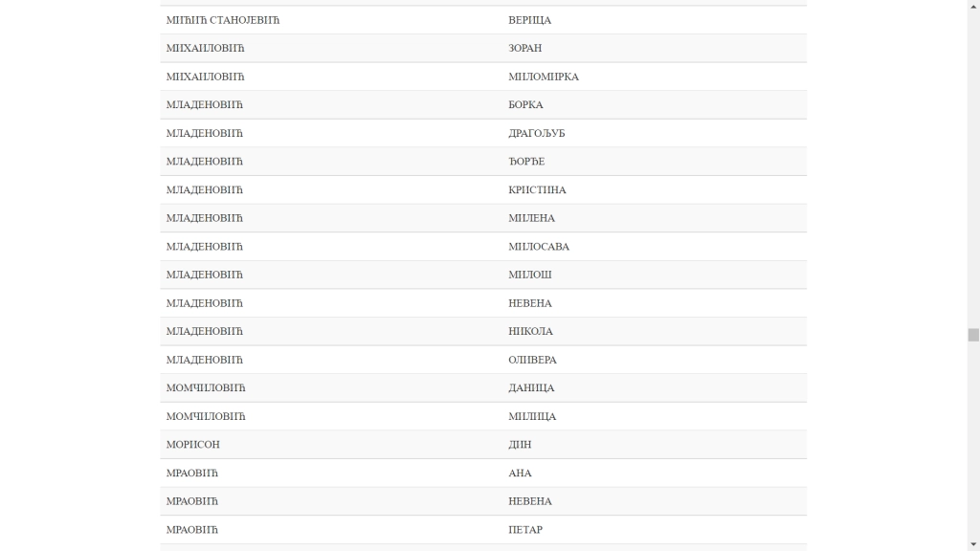Select the МИЛОМИРКА name cell
980x551 pixels.
tap(544, 77)
